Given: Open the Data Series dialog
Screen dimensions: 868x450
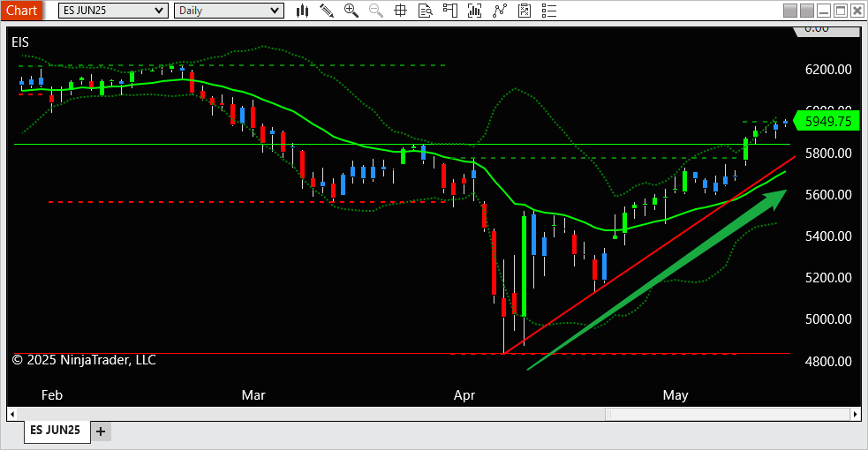Looking at the screenshot, I should [474, 11].
